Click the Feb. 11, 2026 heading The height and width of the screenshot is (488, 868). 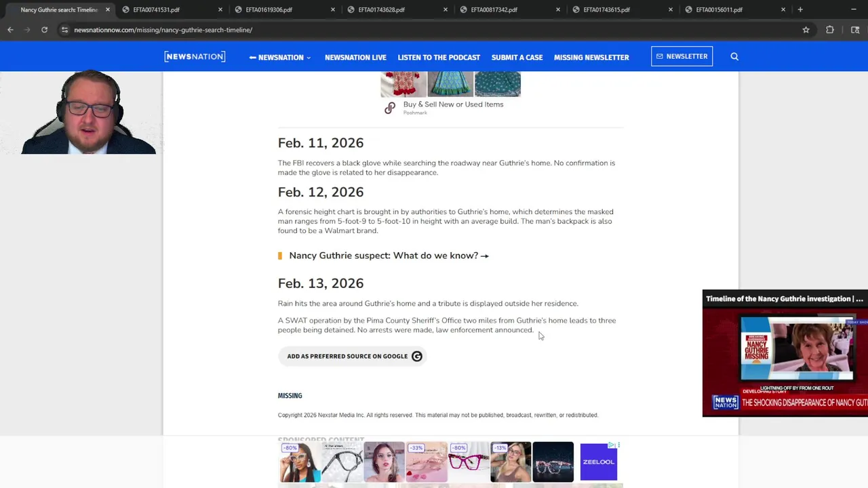coord(321,143)
